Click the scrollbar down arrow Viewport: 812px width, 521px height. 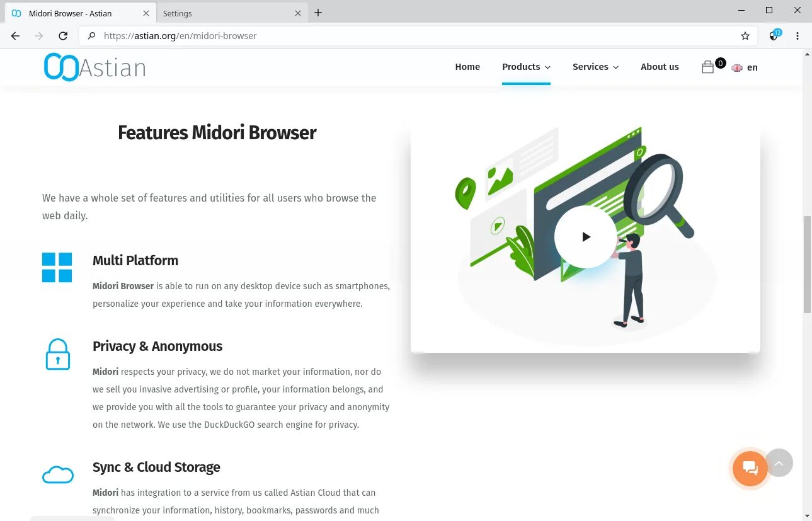(807, 516)
